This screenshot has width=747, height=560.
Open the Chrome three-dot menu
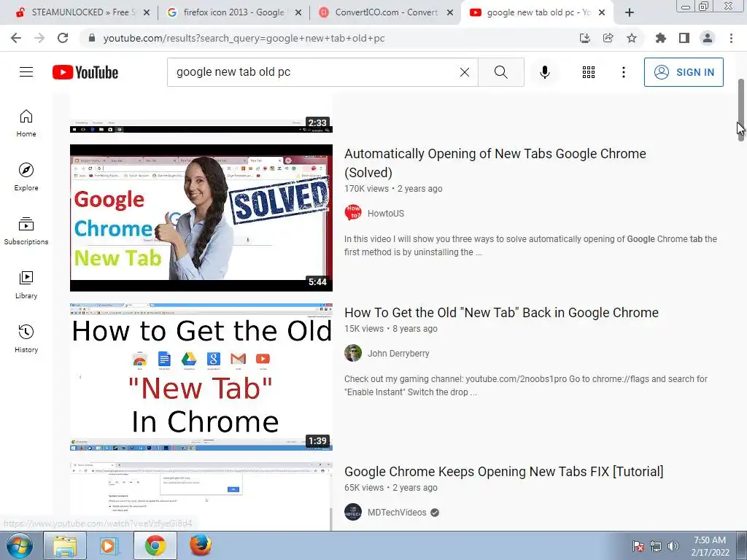[731, 38]
